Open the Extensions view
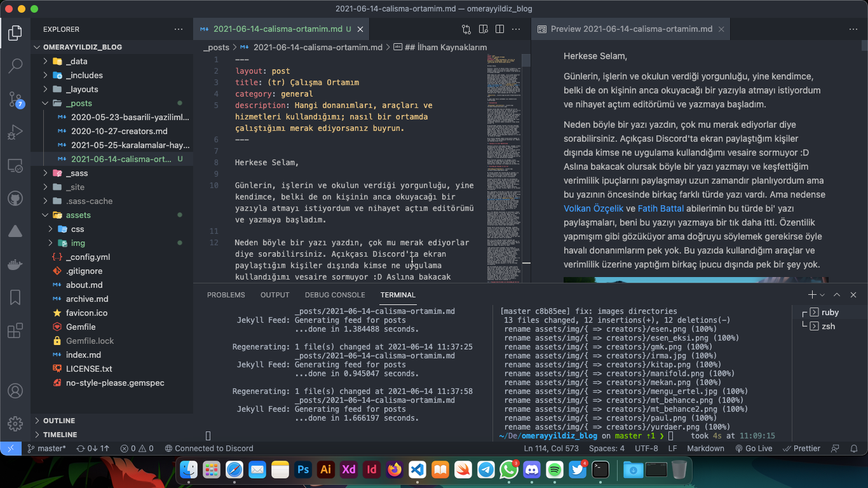868x488 pixels. pyautogui.click(x=15, y=331)
